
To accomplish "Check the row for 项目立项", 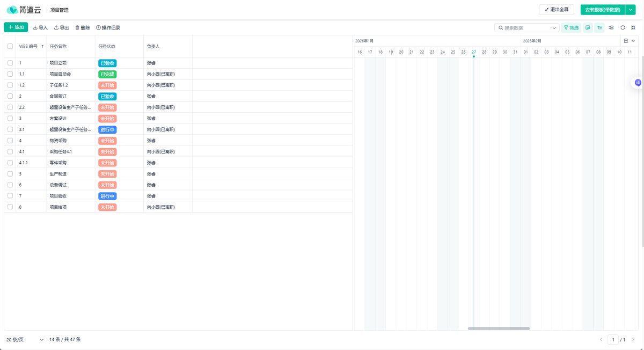I will pyautogui.click(x=10, y=63).
